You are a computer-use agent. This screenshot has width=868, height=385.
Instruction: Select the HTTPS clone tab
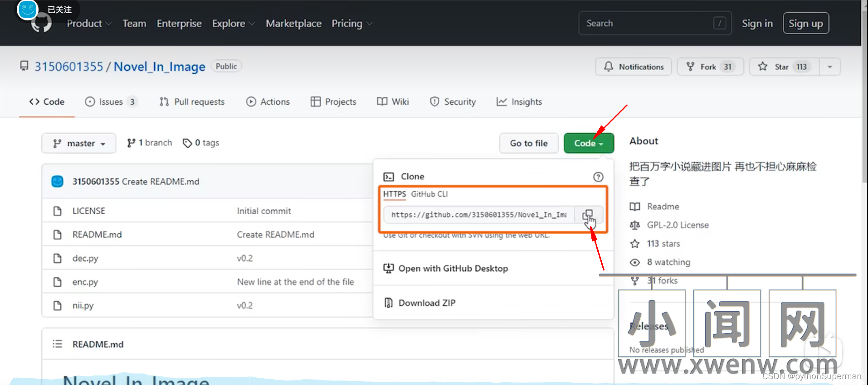point(395,194)
